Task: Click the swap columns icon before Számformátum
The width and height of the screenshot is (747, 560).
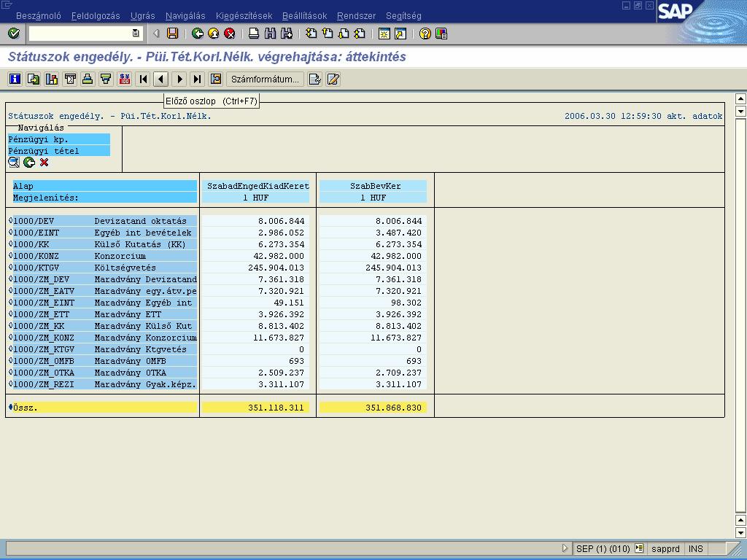Action: point(216,79)
